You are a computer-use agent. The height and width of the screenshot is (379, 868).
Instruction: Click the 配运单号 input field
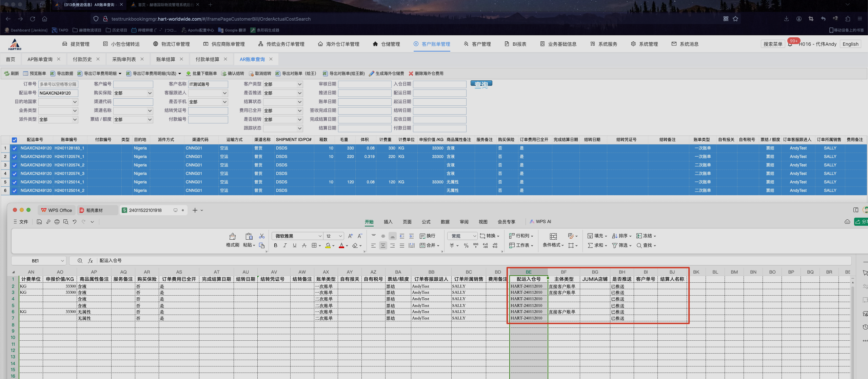(x=58, y=93)
